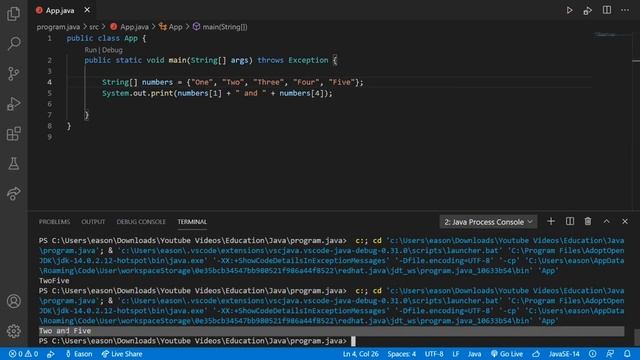
Task: Open the Run and Debug view
Action: tap(13, 104)
